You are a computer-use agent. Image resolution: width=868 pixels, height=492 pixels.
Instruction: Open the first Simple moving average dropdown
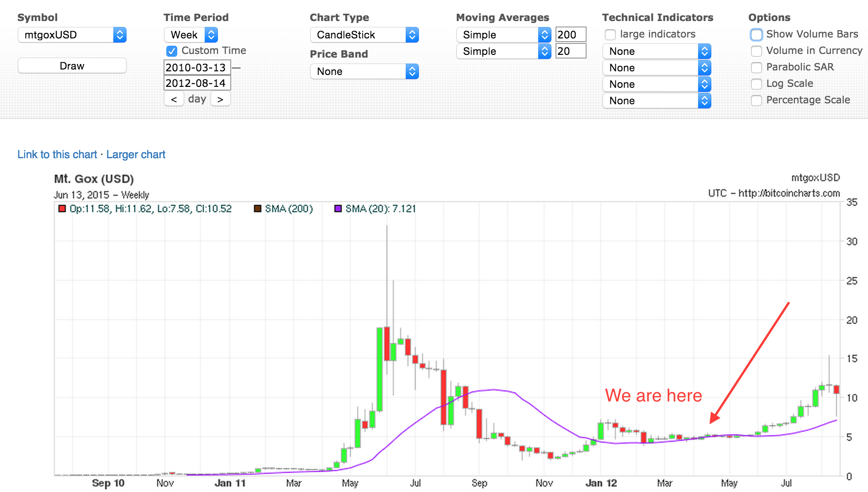click(503, 35)
